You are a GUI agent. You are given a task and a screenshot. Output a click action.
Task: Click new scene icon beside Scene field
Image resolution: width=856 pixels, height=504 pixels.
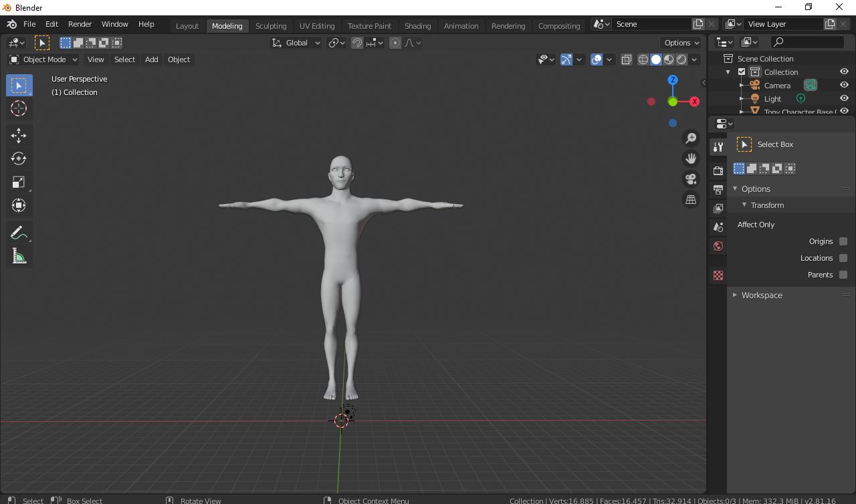698,24
